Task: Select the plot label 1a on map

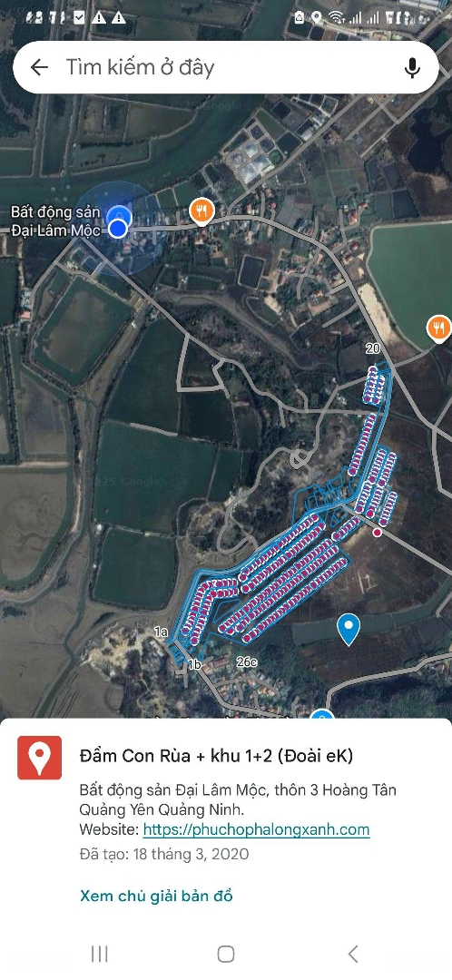Action: pos(162,632)
